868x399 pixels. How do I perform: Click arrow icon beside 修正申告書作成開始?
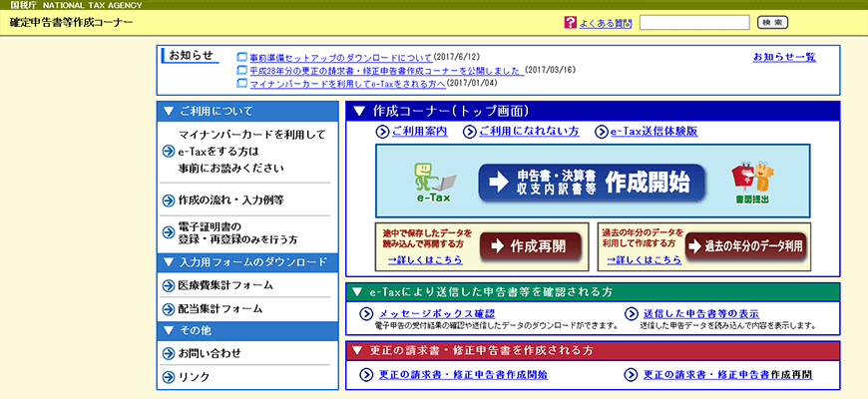coord(366,375)
